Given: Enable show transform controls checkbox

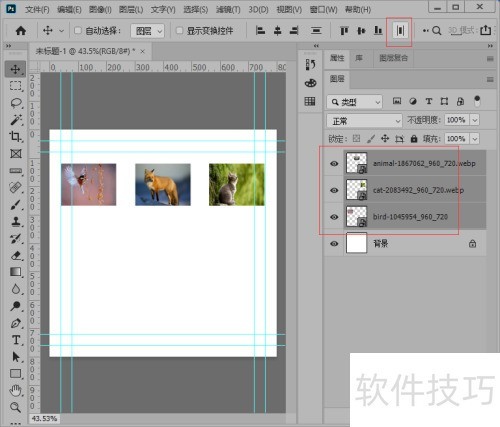Looking at the screenshot, I should [179, 31].
